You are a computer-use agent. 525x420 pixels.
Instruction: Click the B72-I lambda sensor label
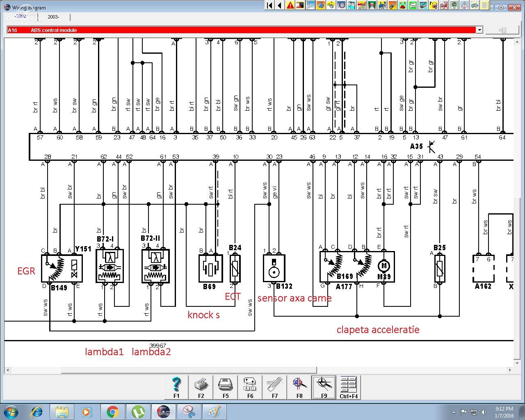click(105, 239)
